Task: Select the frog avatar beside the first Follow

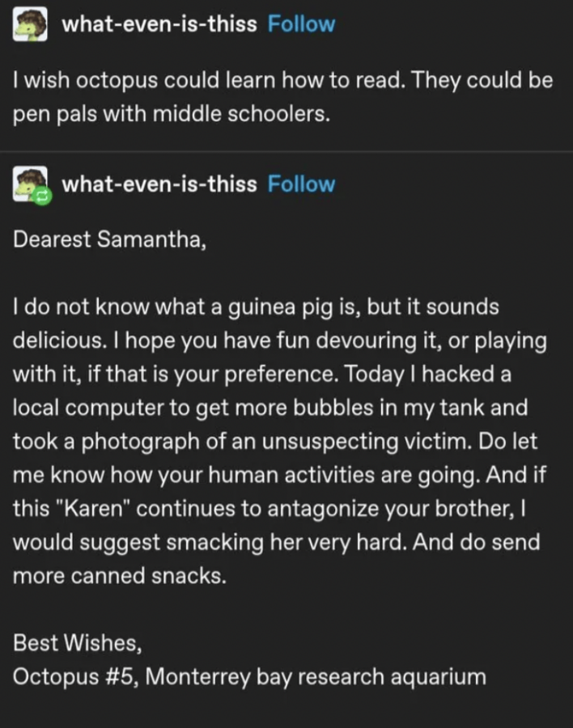Action: click(x=31, y=23)
